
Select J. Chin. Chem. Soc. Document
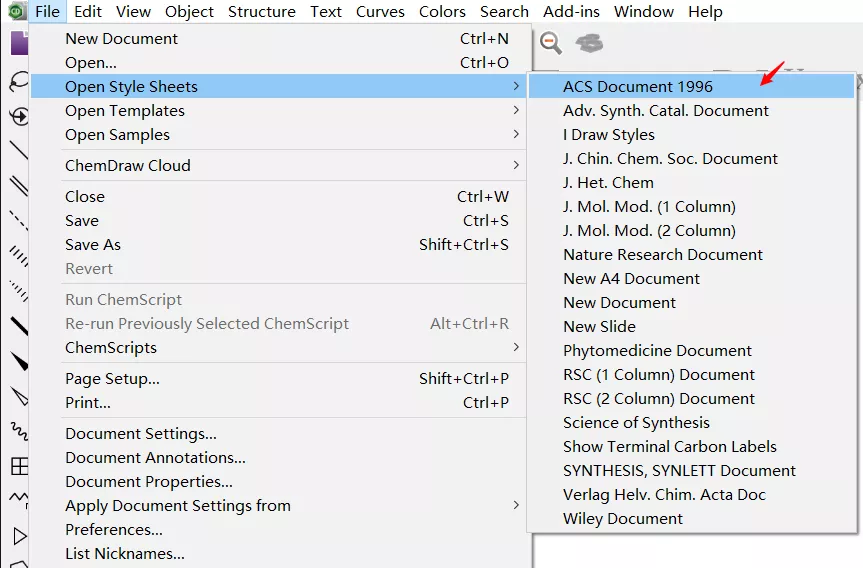[x=691, y=159]
